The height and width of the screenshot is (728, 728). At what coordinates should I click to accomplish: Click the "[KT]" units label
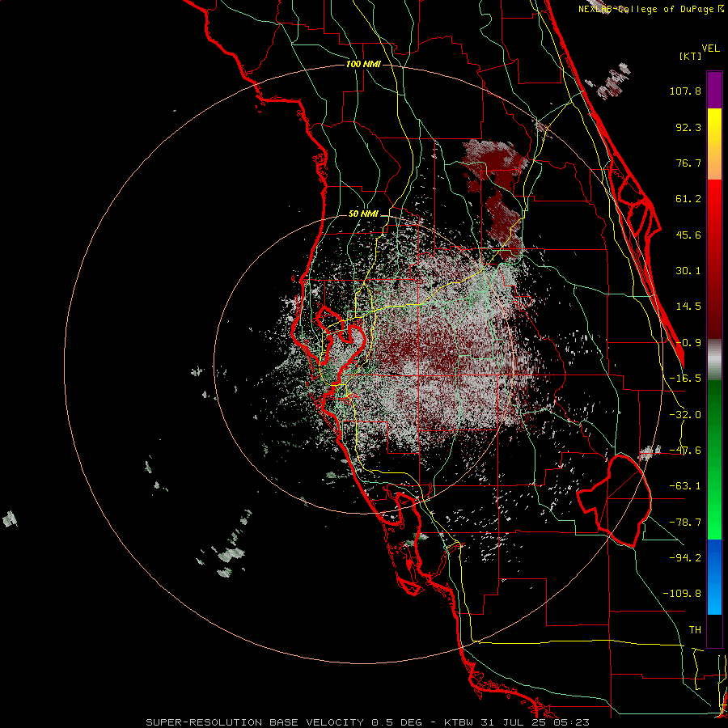coord(691,56)
